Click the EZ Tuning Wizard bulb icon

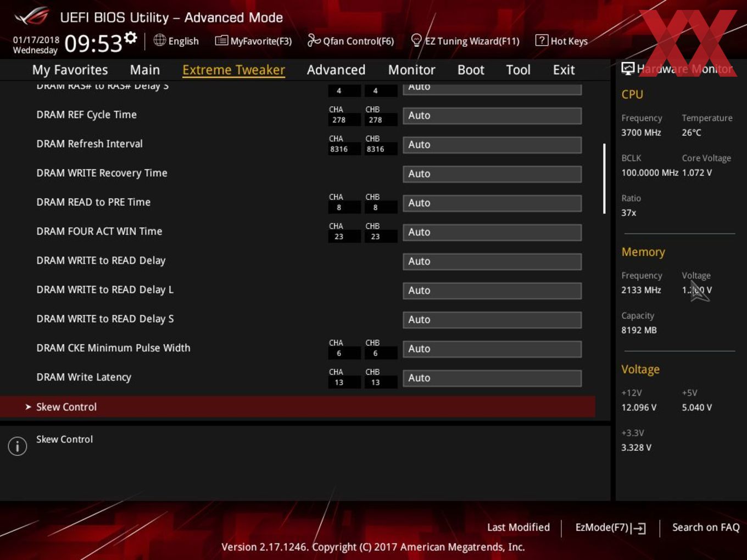tap(416, 40)
